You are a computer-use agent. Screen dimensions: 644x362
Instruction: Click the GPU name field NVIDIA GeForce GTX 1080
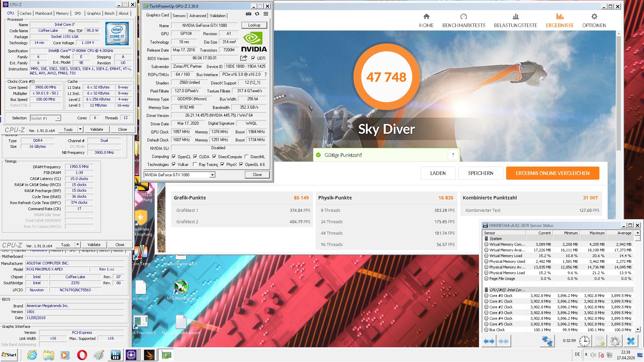205,25
